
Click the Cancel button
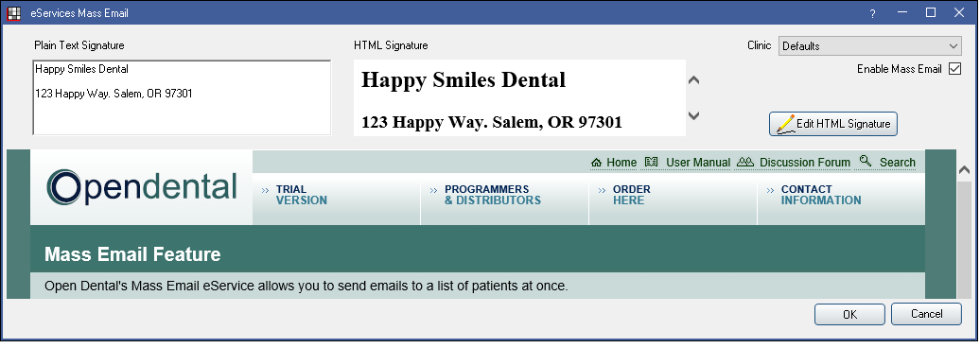(926, 314)
